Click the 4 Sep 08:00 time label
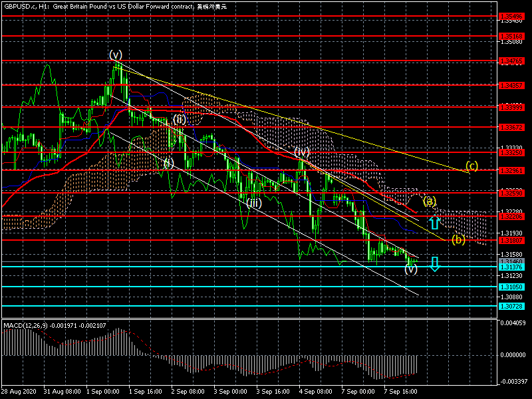Screen dimensions: 532x399 pyautogui.click(x=315, y=392)
